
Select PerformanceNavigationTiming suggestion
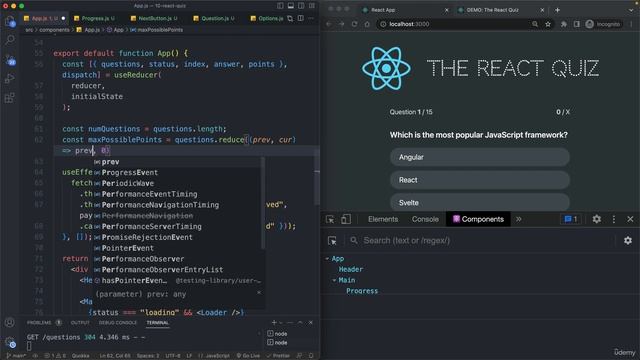[x=178, y=205]
